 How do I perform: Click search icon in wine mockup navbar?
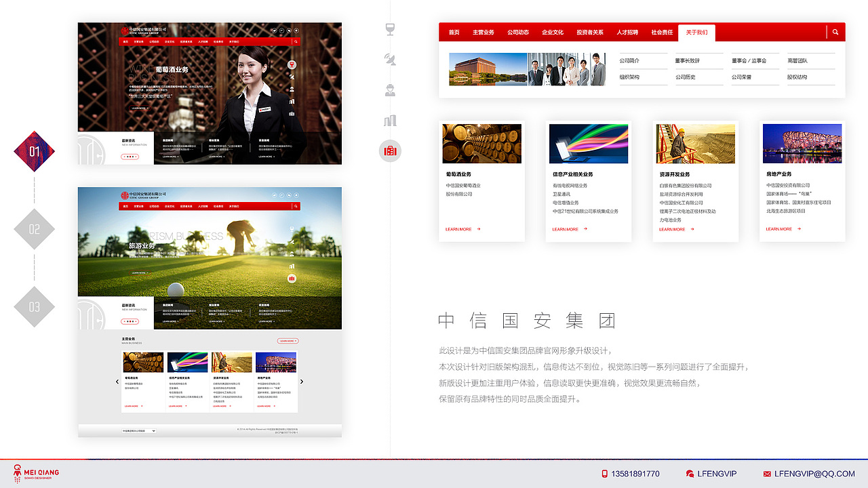[x=296, y=41]
